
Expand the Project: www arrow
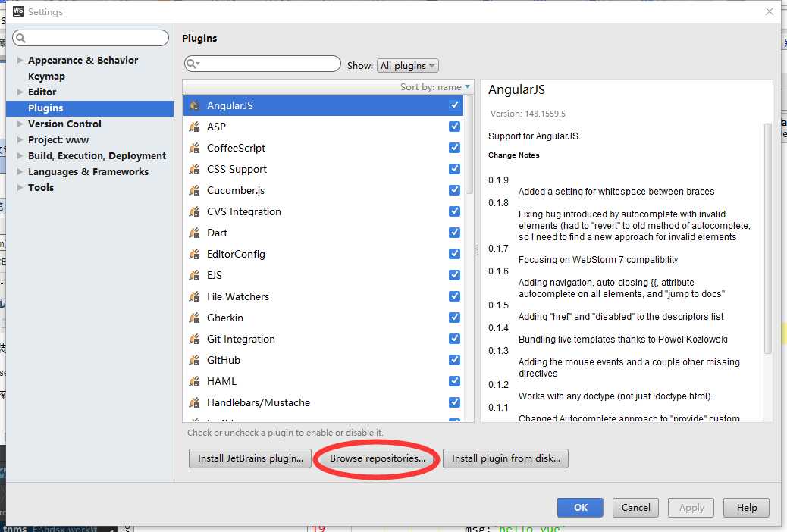[x=20, y=139]
